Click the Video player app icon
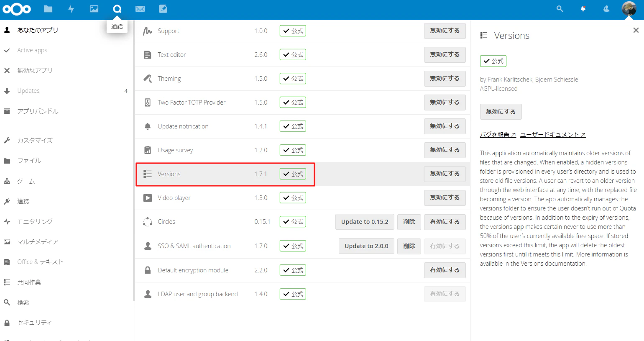 (148, 198)
